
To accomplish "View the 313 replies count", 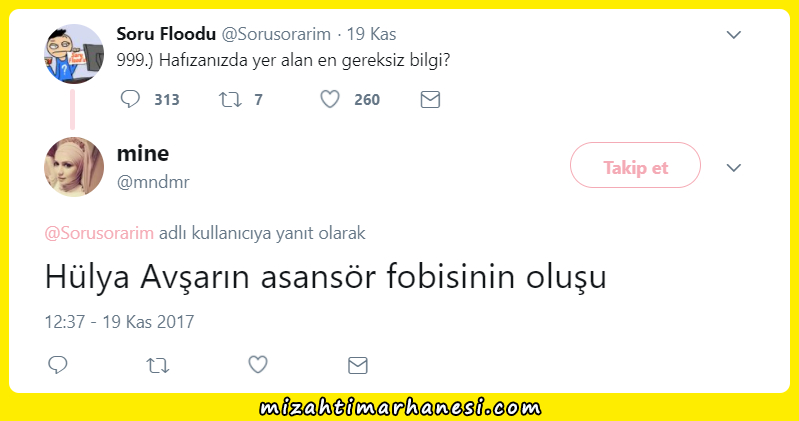I will coord(167,99).
